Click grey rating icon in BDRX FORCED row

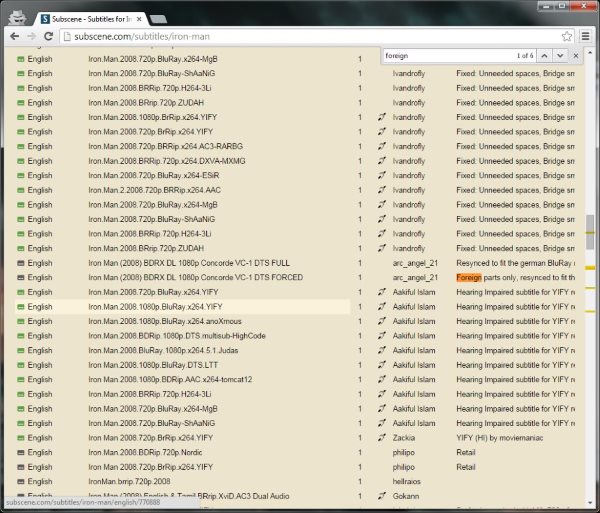tap(21, 277)
